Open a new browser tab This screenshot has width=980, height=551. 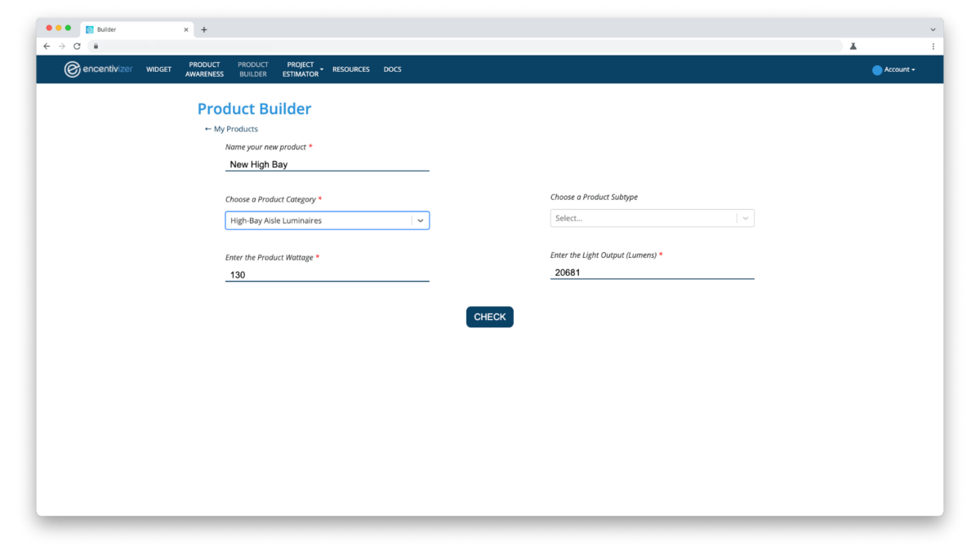tap(204, 29)
